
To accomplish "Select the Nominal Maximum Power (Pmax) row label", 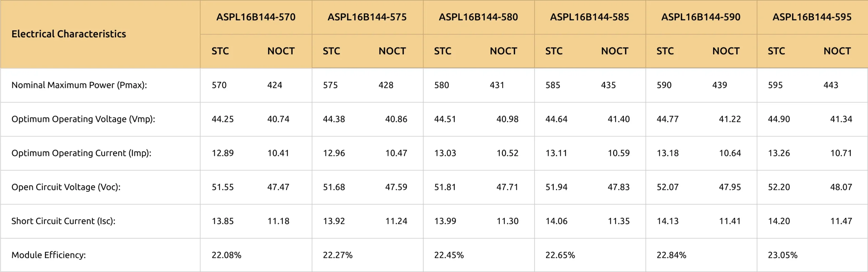I will point(79,85).
